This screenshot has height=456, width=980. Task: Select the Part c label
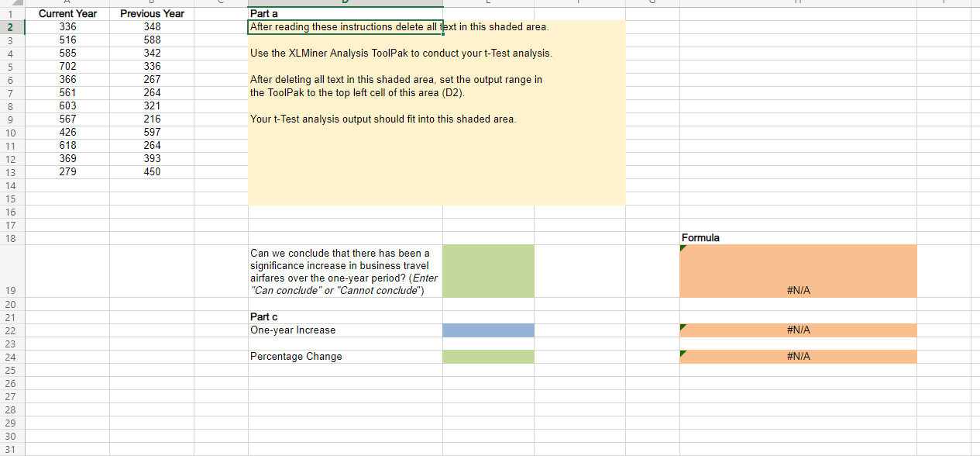[x=346, y=316]
